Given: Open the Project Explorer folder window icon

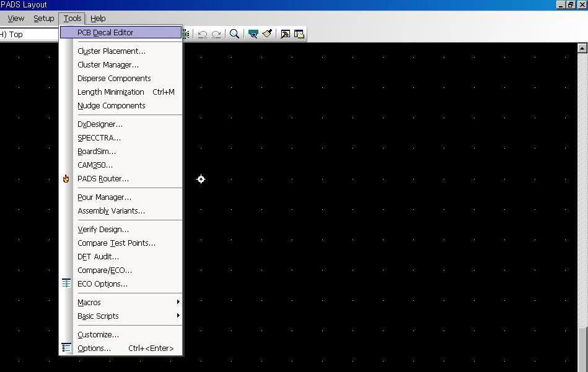Looking at the screenshot, I should pos(299,34).
